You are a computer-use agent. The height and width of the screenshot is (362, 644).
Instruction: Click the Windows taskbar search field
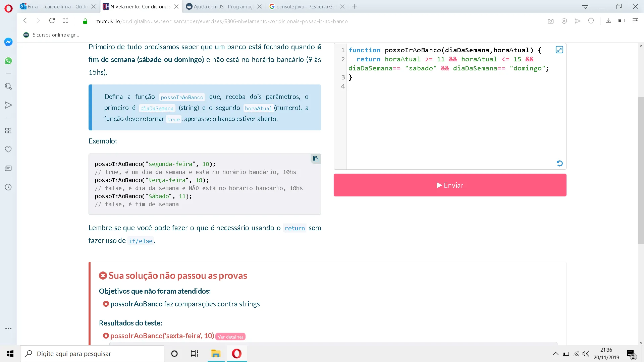pos(92,354)
